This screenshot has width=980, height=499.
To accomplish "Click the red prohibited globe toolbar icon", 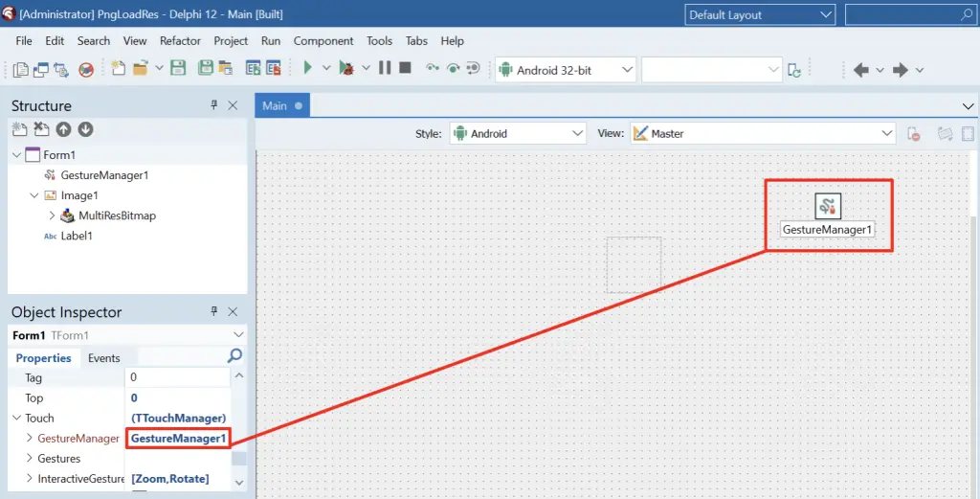I will click(86, 69).
